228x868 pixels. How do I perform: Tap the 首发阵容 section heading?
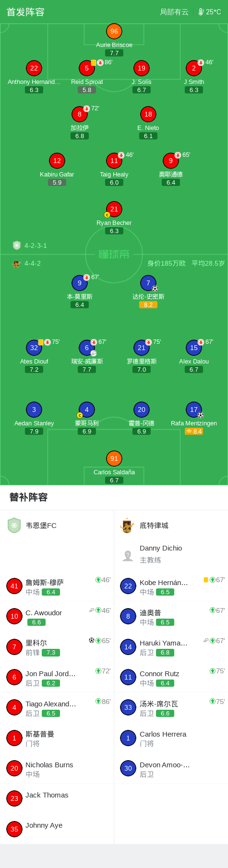25,12
